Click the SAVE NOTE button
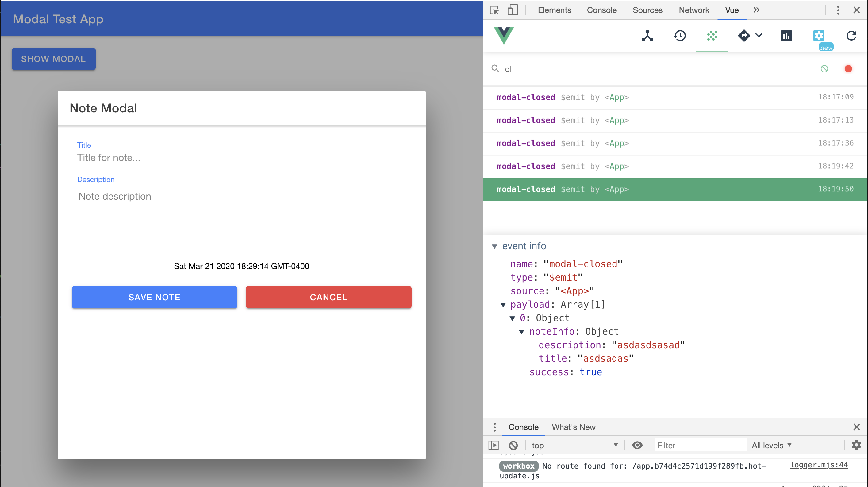The height and width of the screenshot is (487, 868). 154,297
